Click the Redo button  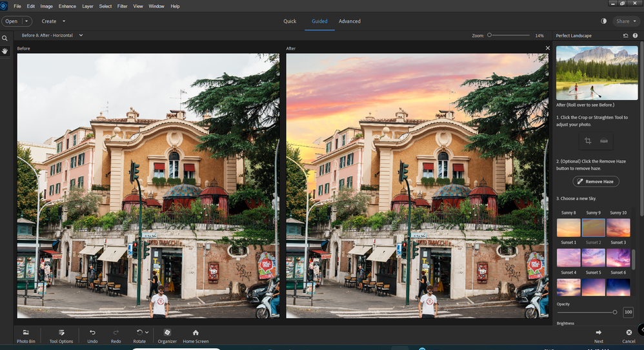click(x=116, y=336)
